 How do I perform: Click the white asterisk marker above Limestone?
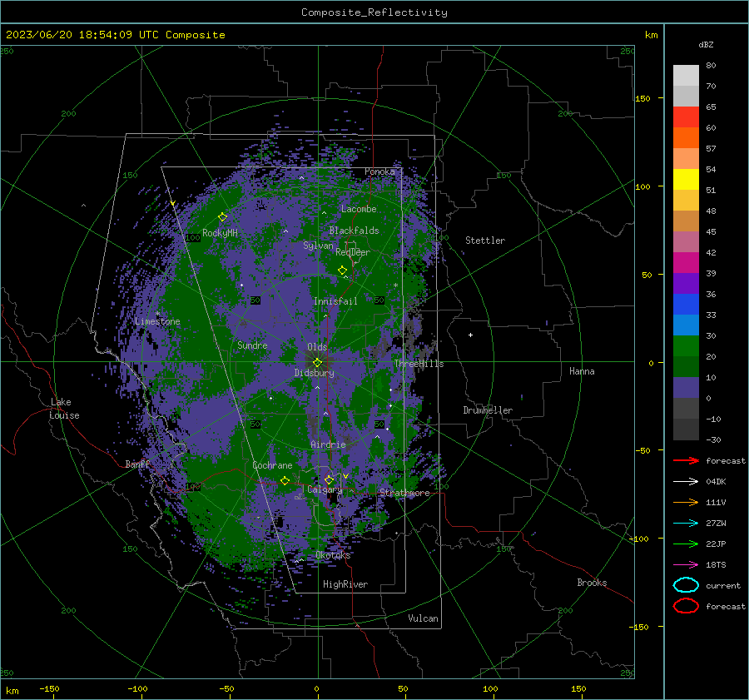[157, 314]
